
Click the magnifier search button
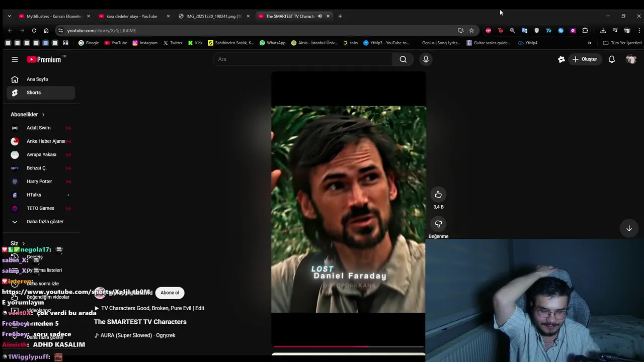(403, 59)
